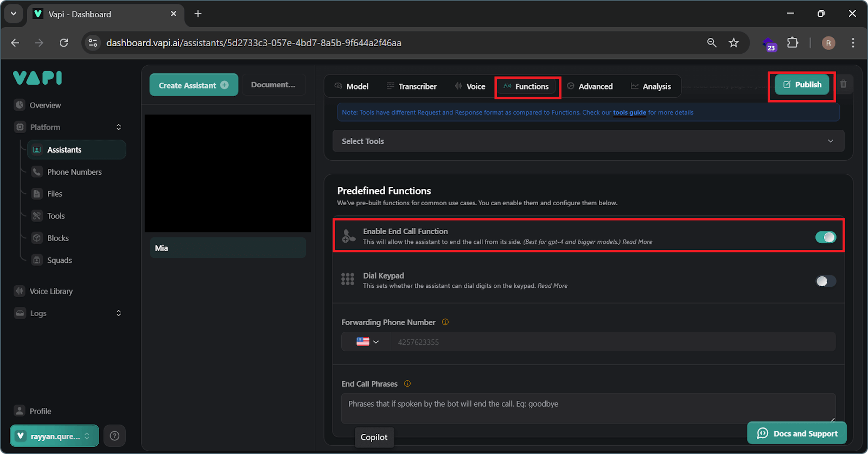Click the Profile icon
The width and height of the screenshot is (868, 454).
click(x=20, y=411)
